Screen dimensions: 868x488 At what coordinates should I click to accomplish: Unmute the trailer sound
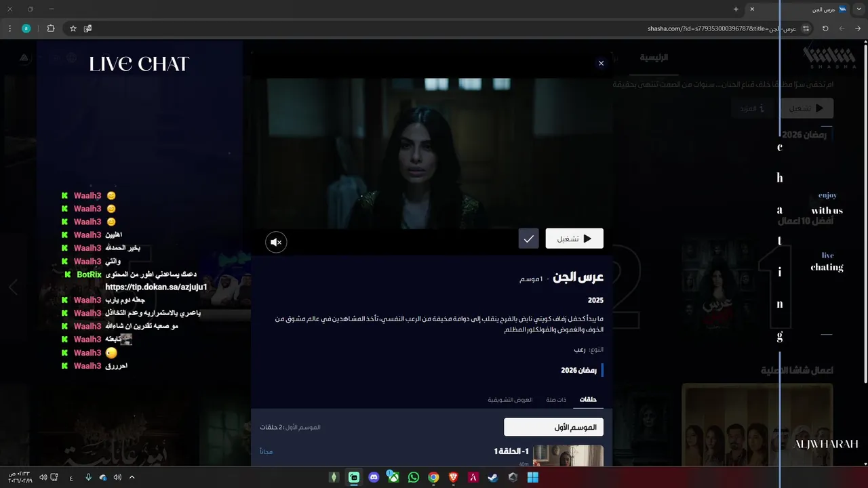tap(276, 242)
